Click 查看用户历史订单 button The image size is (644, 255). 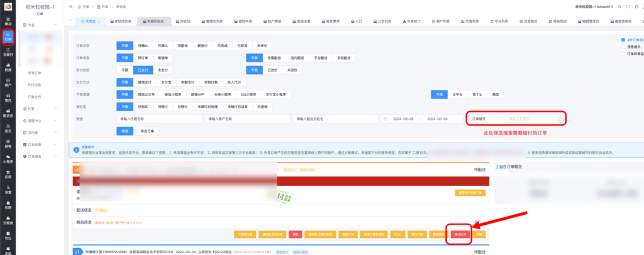tap(470, 193)
